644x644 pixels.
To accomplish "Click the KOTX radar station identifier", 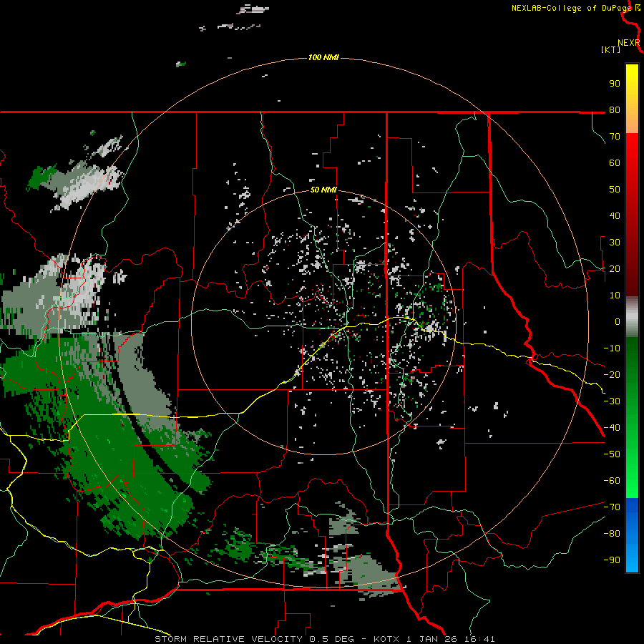I will (x=388, y=639).
